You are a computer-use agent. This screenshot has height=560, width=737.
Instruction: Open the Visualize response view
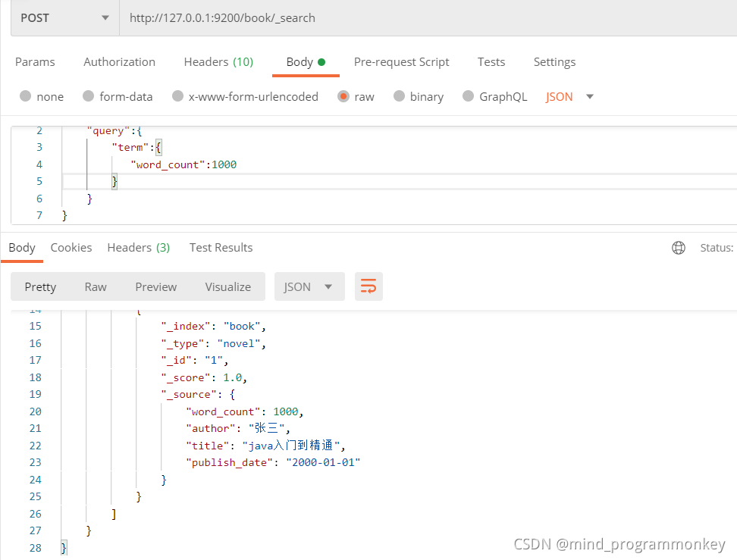coord(228,286)
